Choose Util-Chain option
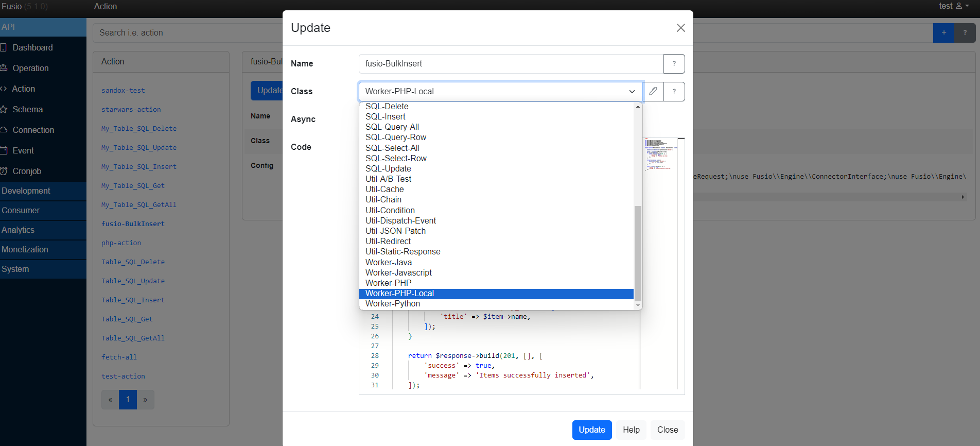The image size is (980, 446). (x=496, y=199)
